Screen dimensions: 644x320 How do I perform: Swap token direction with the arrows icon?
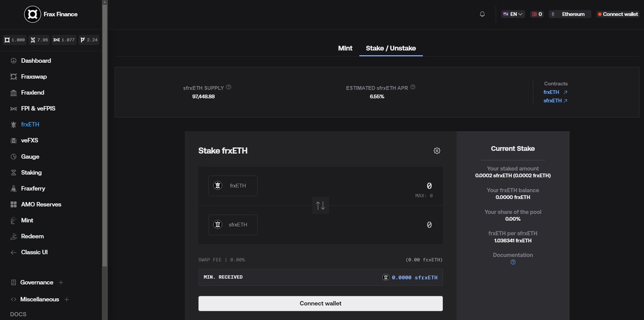pyautogui.click(x=320, y=205)
